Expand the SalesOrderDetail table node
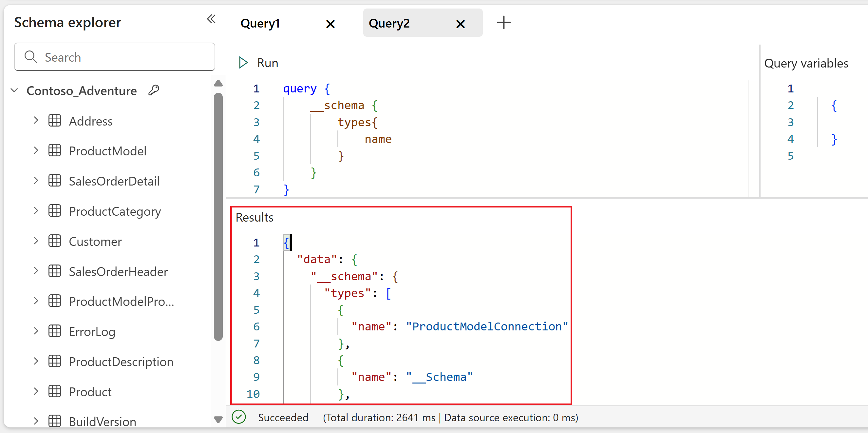This screenshot has width=868, height=433. [x=36, y=181]
